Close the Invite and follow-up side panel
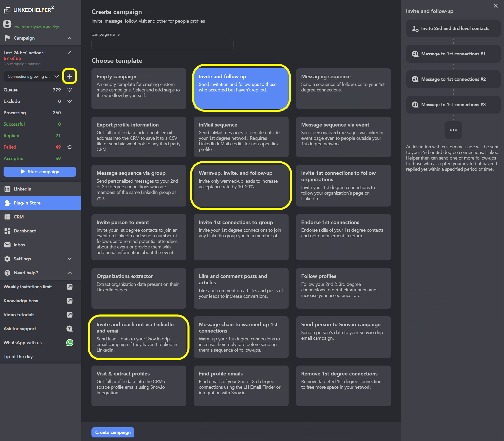The image size is (504, 441). pos(496,6)
